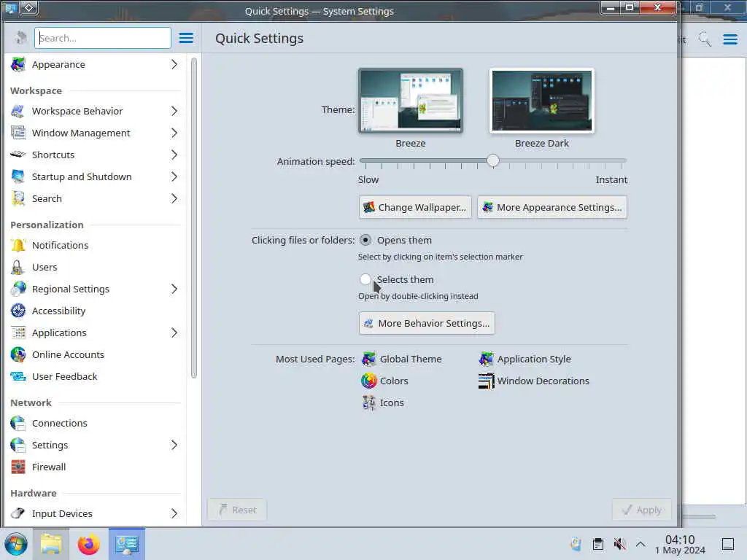Image resolution: width=747 pixels, height=560 pixels.
Task: Click the start menu button on taskbar
Action: point(16,544)
